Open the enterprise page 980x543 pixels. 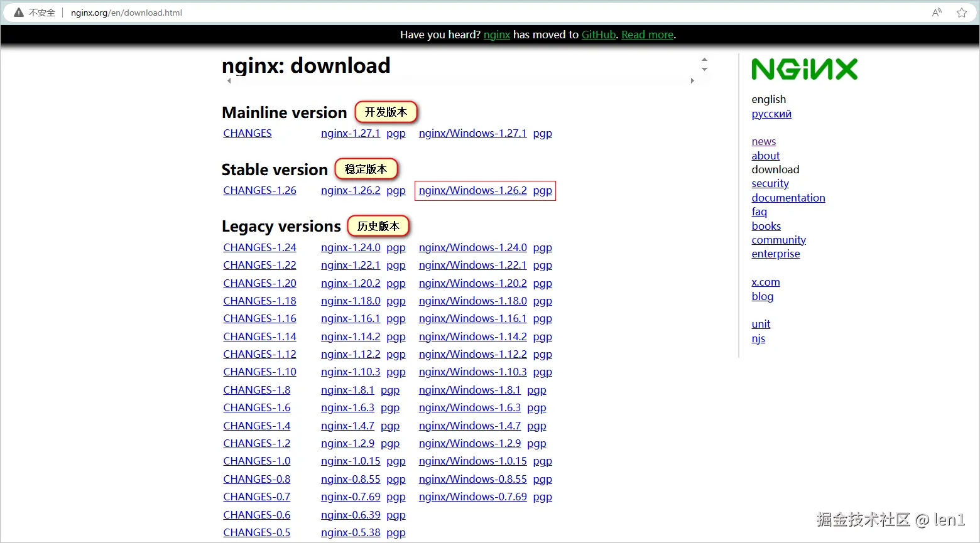pos(776,254)
